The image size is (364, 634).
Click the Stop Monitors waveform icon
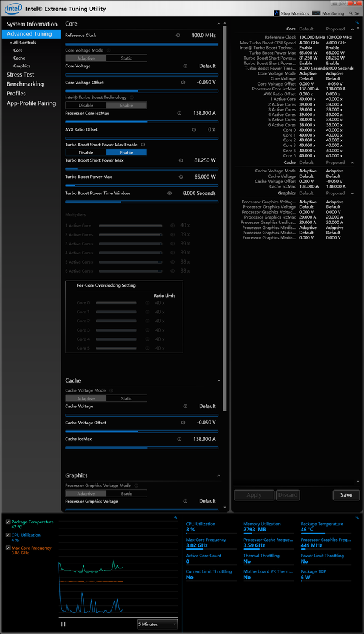click(276, 13)
